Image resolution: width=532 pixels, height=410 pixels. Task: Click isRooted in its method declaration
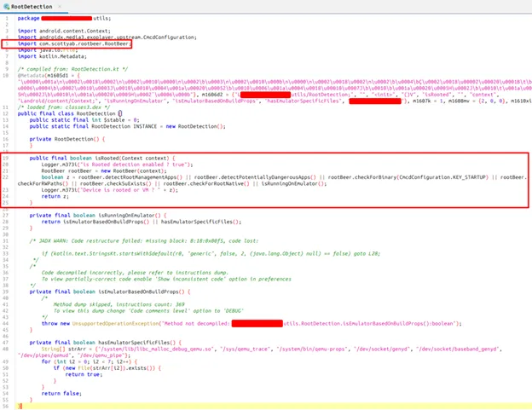point(107,158)
